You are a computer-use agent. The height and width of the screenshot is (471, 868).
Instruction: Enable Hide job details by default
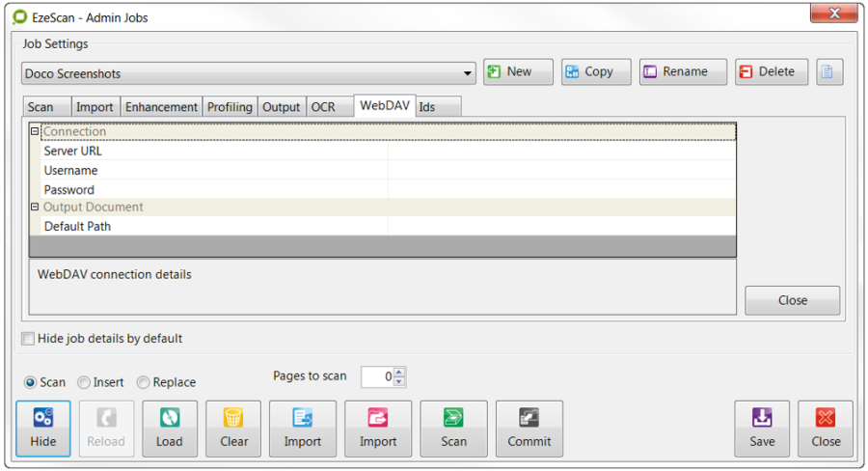click(x=29, y=339)
